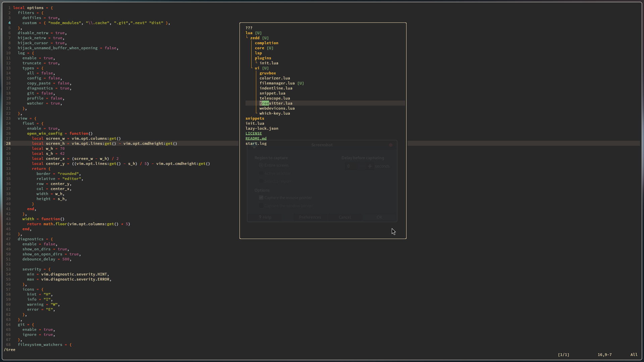Expand the gruvbox folder under ui
The width and height of the screenshot is (644, 362).
pyautogui.click(x=268, y=73)
